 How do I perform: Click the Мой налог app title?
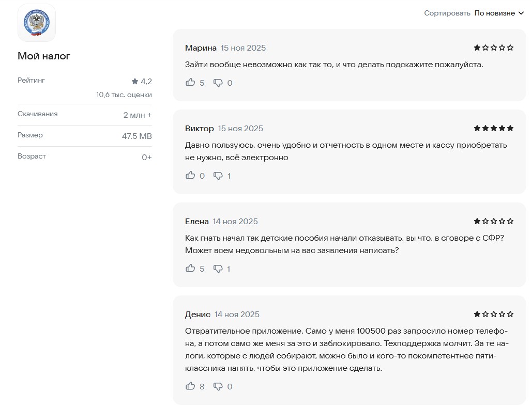pyautogui.click(x=44, y=56)
